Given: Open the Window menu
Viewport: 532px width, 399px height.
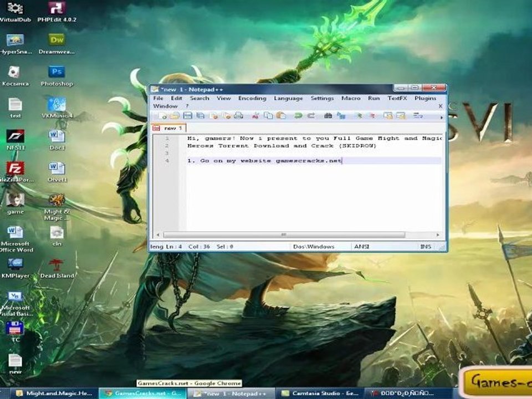Looking at the screenshot, I should (165, 106).
